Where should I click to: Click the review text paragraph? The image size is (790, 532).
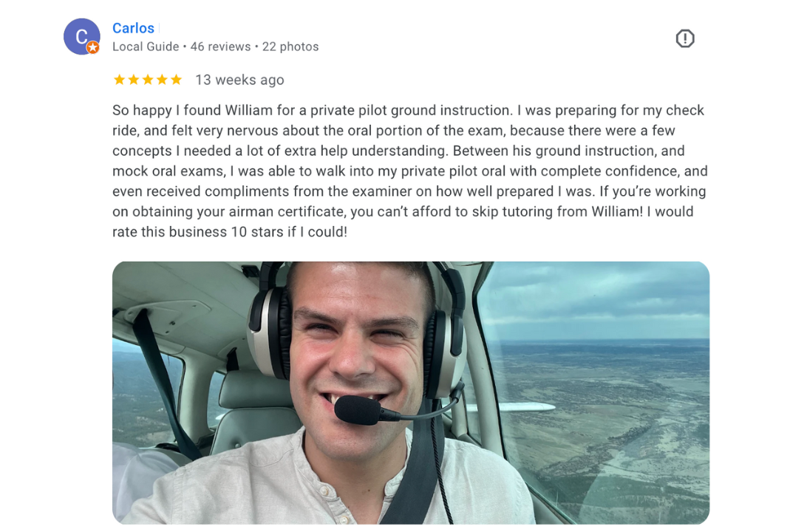click(x=410, y=171)
